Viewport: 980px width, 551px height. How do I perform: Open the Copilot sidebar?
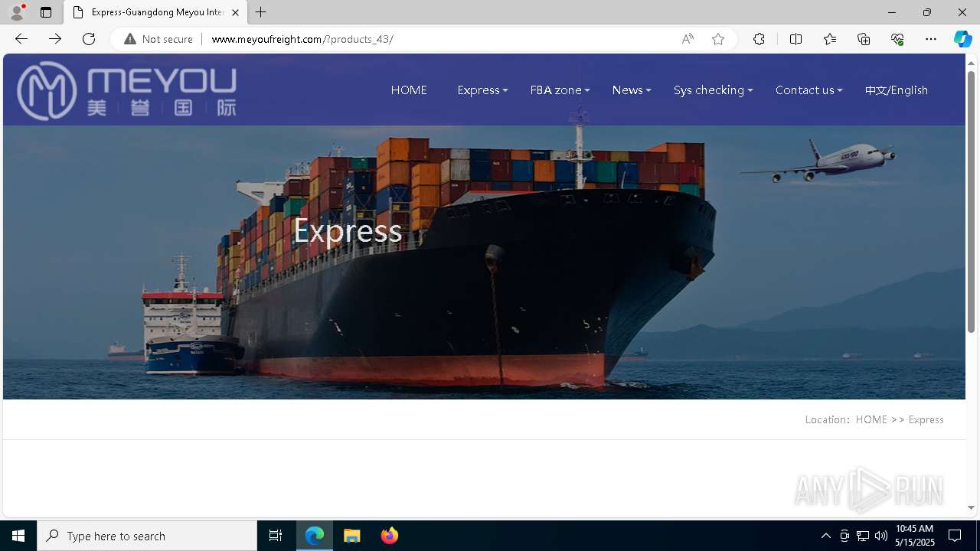click(x=962, y=39)
